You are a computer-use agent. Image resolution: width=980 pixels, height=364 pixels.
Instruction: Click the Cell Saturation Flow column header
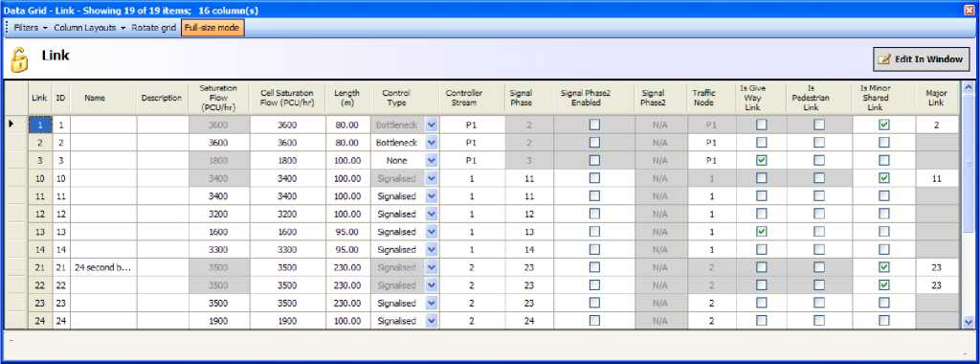(287, 99)
